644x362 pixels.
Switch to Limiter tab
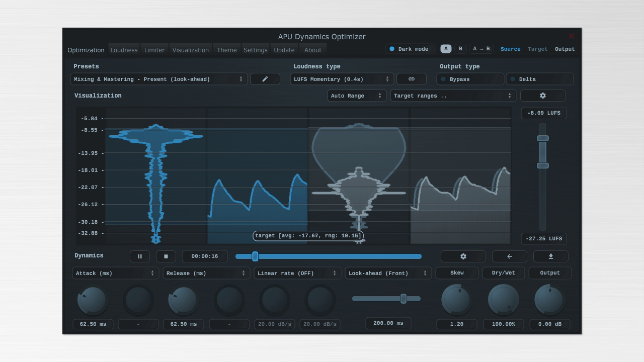click(x=154, y=50)
